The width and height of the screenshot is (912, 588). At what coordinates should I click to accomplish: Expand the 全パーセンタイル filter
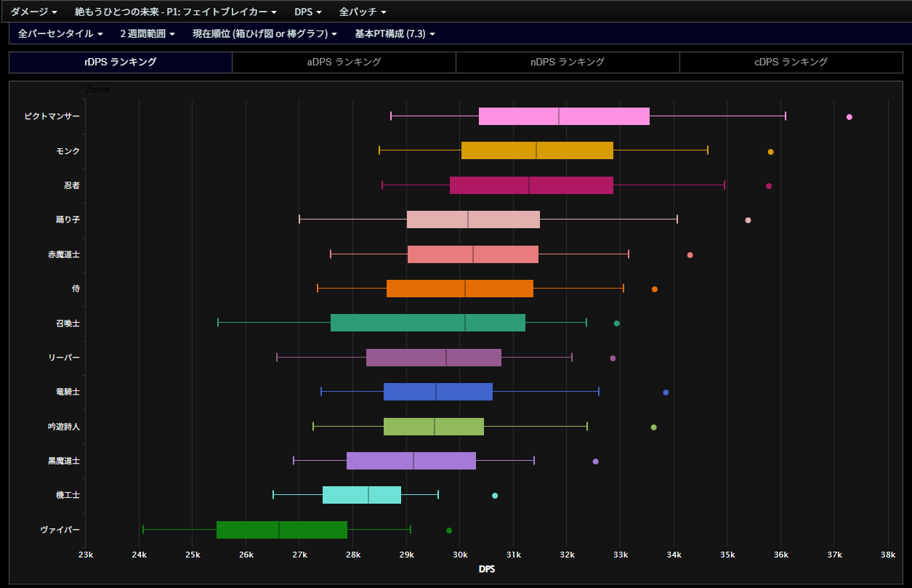[x=60, y=33]
